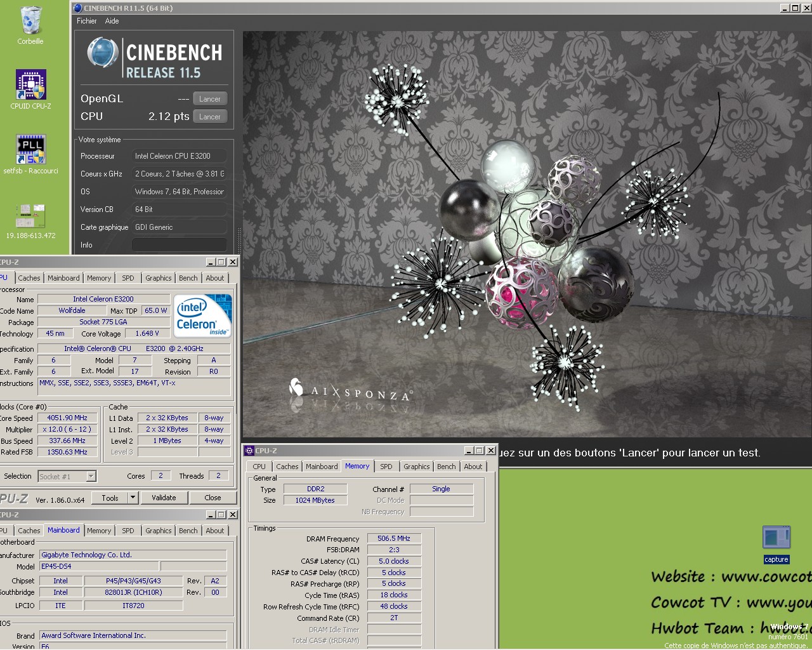Click the memory Size field 1024 MBytes
The width and height of the screenshot is (812, 650).
pyautogui.click(x=315, y=500)
